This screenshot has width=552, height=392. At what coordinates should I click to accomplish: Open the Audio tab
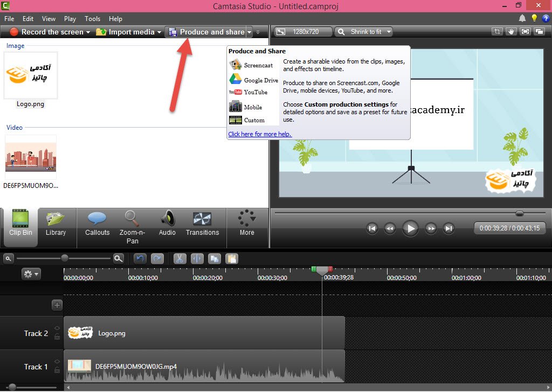(x=167, y=223)
